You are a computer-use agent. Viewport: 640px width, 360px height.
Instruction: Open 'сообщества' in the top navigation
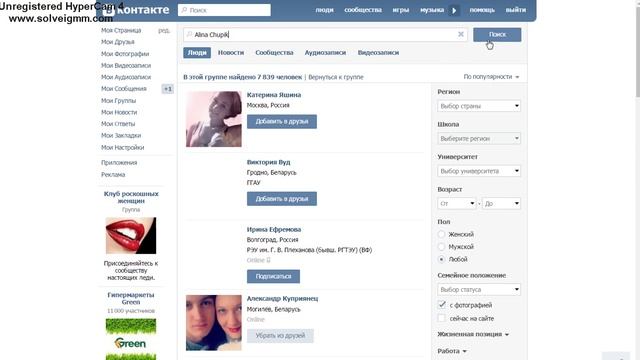click(363, 10)
